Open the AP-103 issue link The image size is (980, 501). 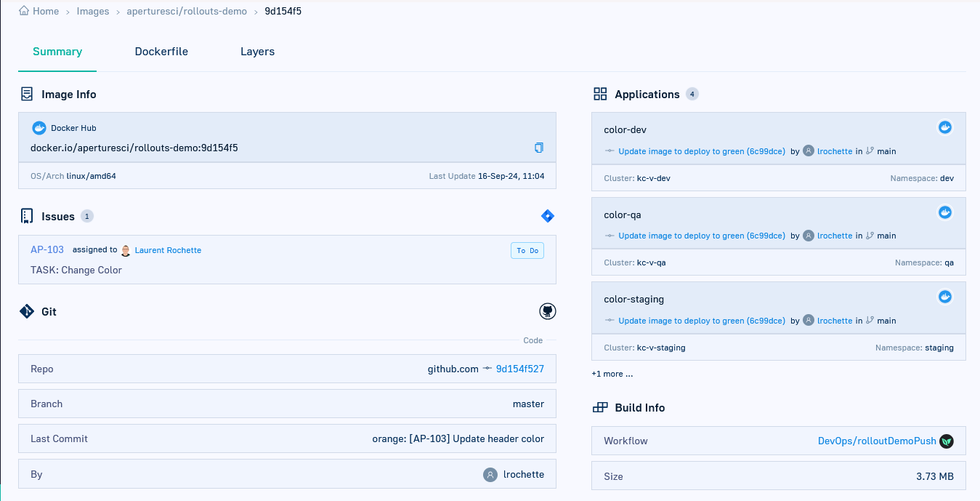tap(47, 249)
